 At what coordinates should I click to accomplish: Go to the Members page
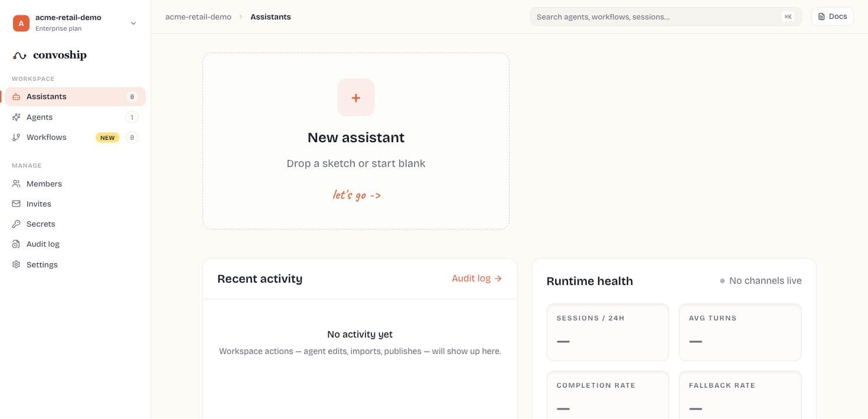75,184
